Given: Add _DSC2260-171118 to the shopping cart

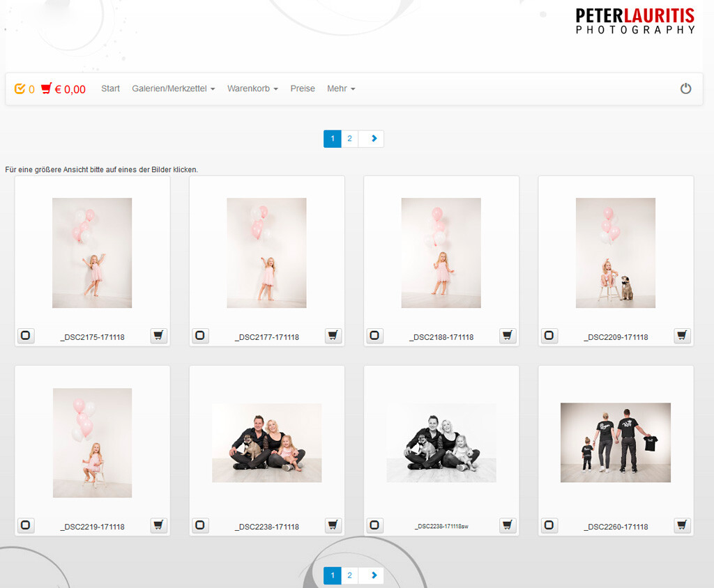Looking at the screenshot, I should point(682,526).
